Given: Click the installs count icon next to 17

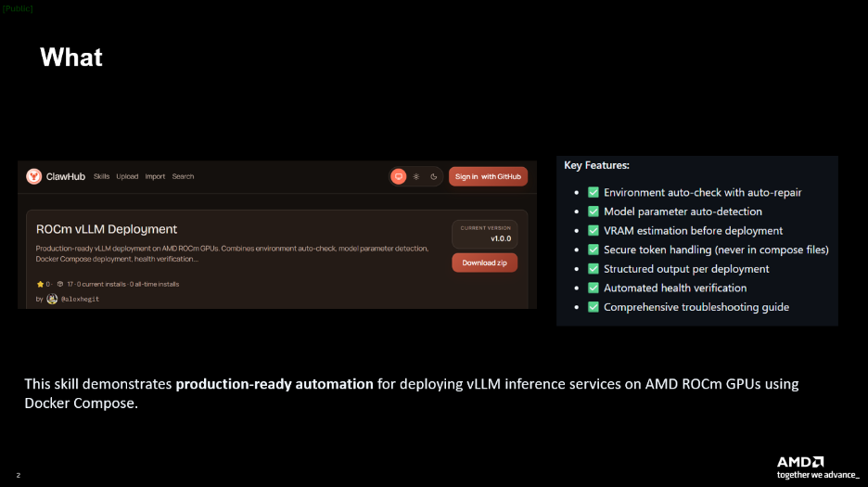Looking at the screenshot, I should tap(60, 284).
